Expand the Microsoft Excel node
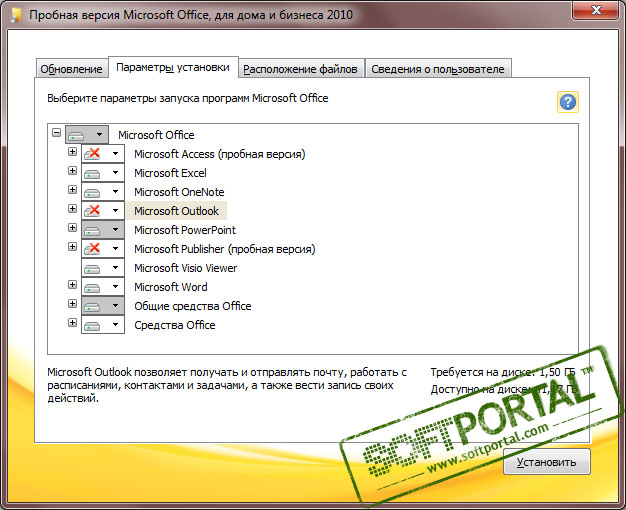The height and width of the screenshot is (510, 626). 72,171
